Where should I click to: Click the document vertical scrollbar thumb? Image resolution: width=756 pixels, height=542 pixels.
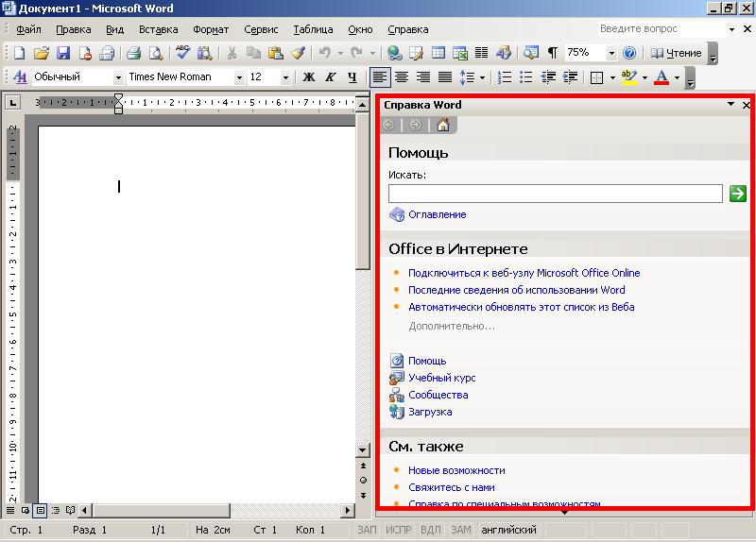tap(363, 190)
